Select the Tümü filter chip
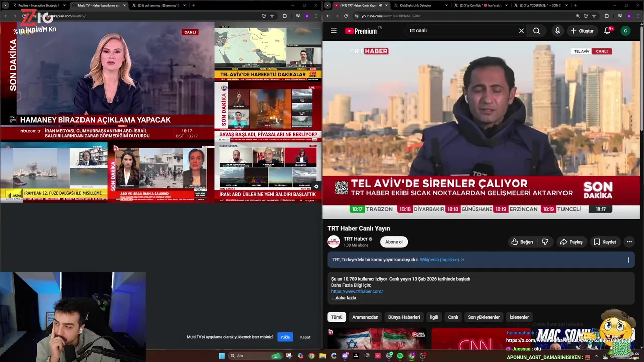Screen dimensions: 644x362 click(x=337, y=317)
